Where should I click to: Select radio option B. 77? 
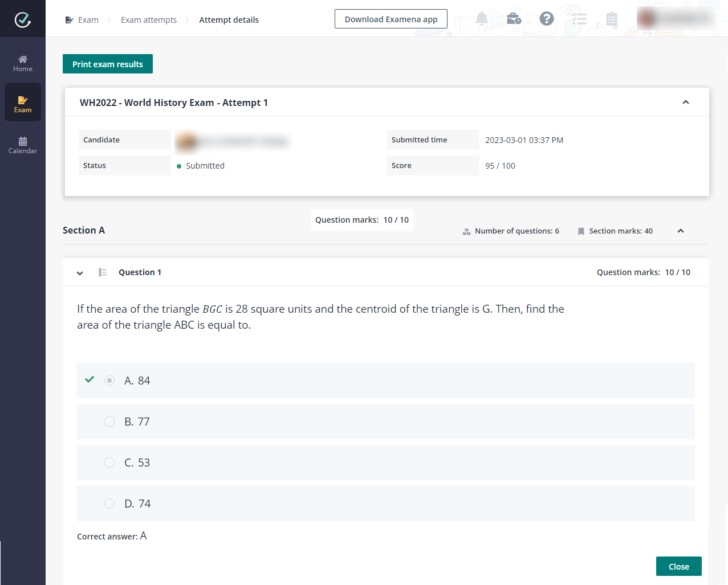(x=109, y=422)
